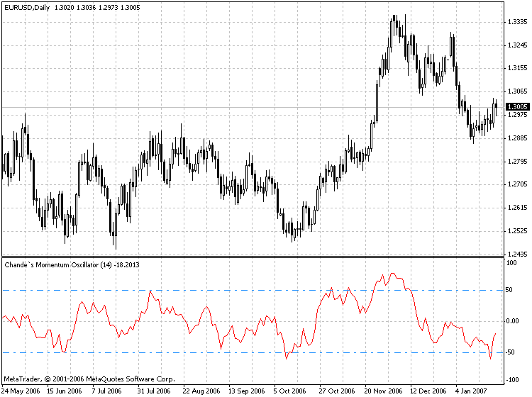The width and height of the screenshot is (532, 397).
Task: Click the 22 Aug 2006 date label
Action: 202,391
